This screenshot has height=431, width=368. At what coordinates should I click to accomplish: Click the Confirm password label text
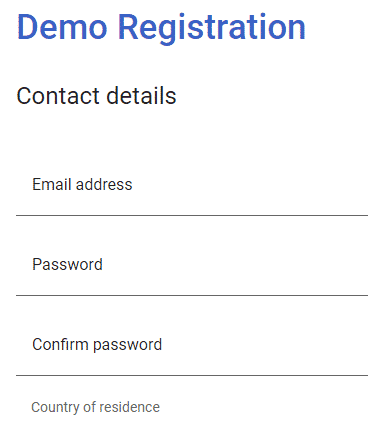coord(97,345)
